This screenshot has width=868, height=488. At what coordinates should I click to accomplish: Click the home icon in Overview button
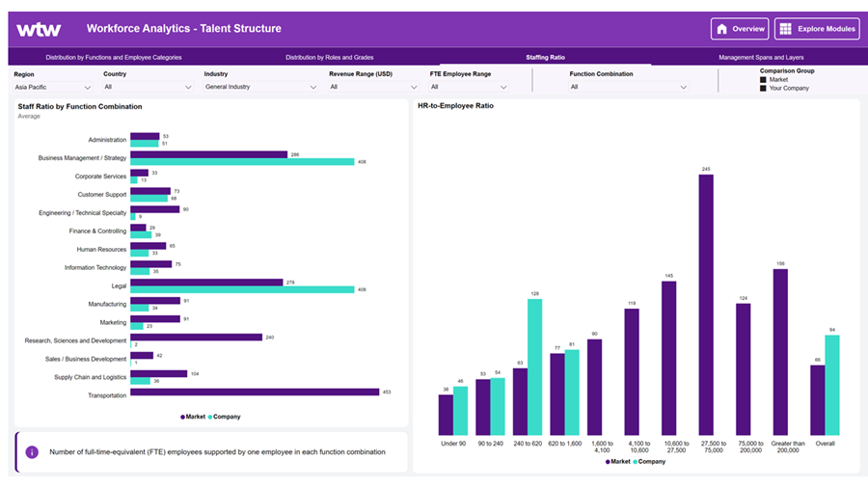tap(721, 29)
